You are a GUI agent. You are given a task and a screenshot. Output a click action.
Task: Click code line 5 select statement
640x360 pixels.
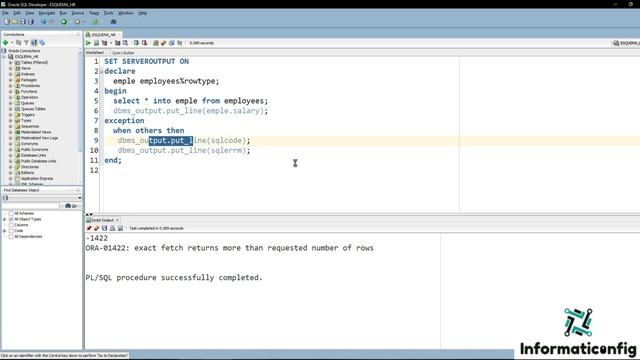[x=191, y=101]
